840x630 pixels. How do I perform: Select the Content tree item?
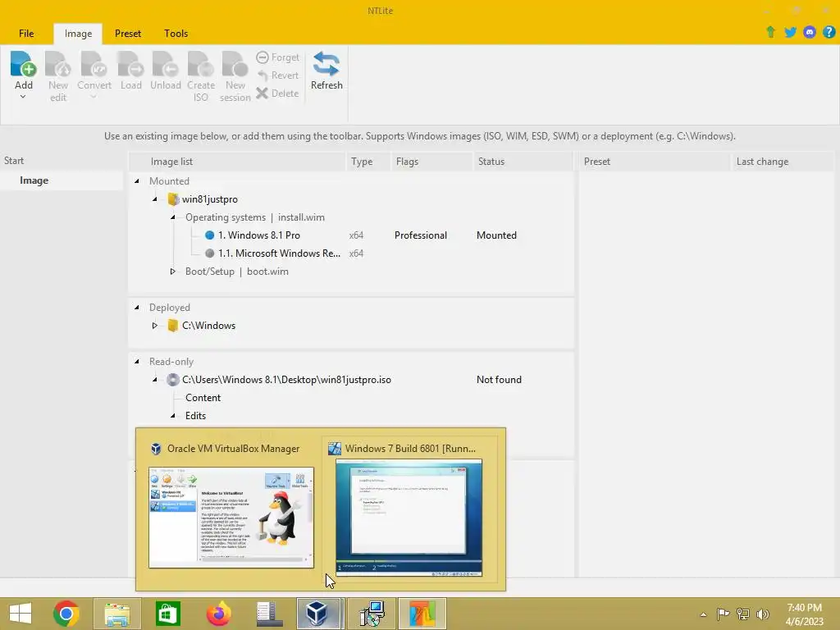click(203, 398)
